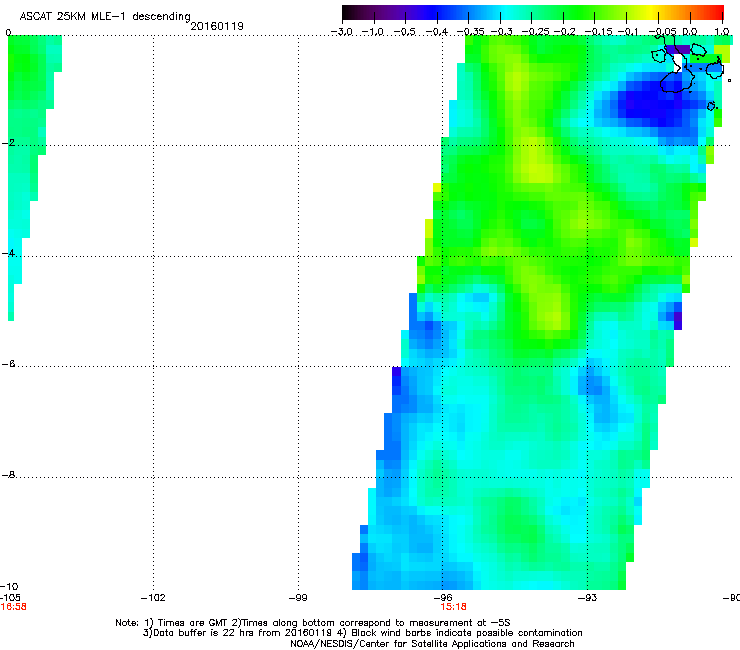The height and width of the screenshot is (650, 740).
Task: Select longitude label -96 on bottom axis
Action: [x=443, y=598]
